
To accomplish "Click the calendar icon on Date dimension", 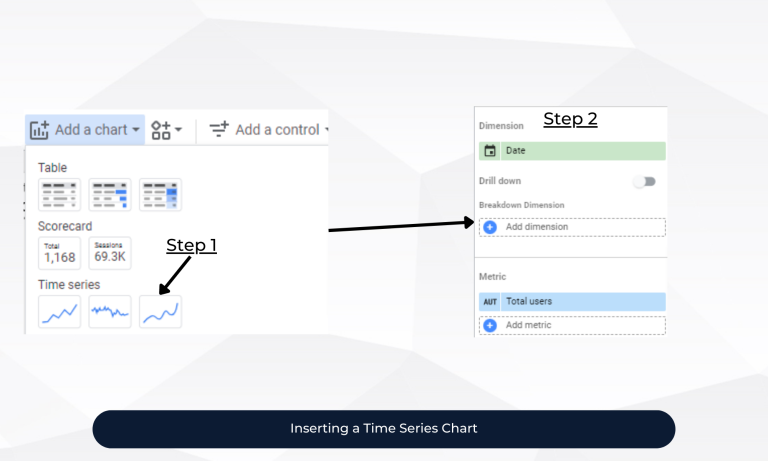I will coord(490,151).
